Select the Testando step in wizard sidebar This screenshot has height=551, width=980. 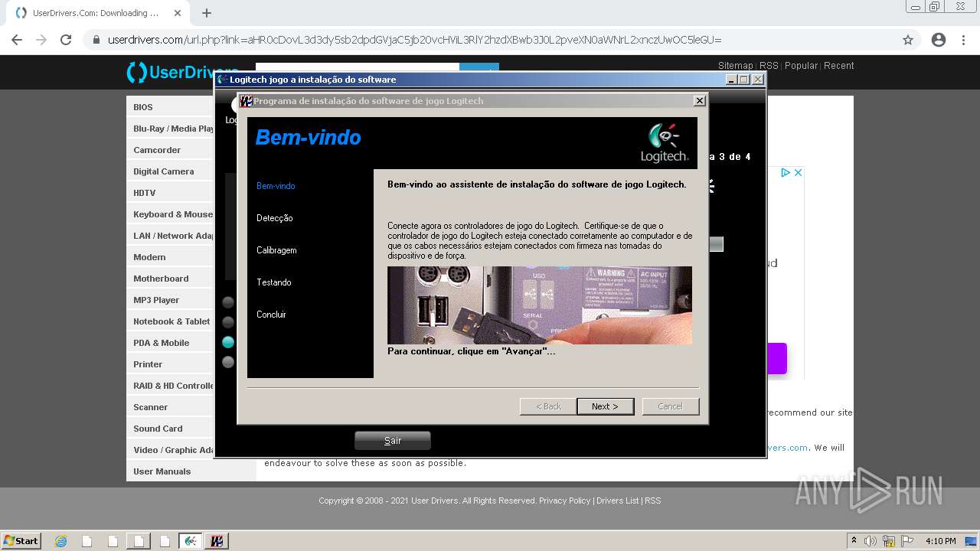(x=274, y=282)
